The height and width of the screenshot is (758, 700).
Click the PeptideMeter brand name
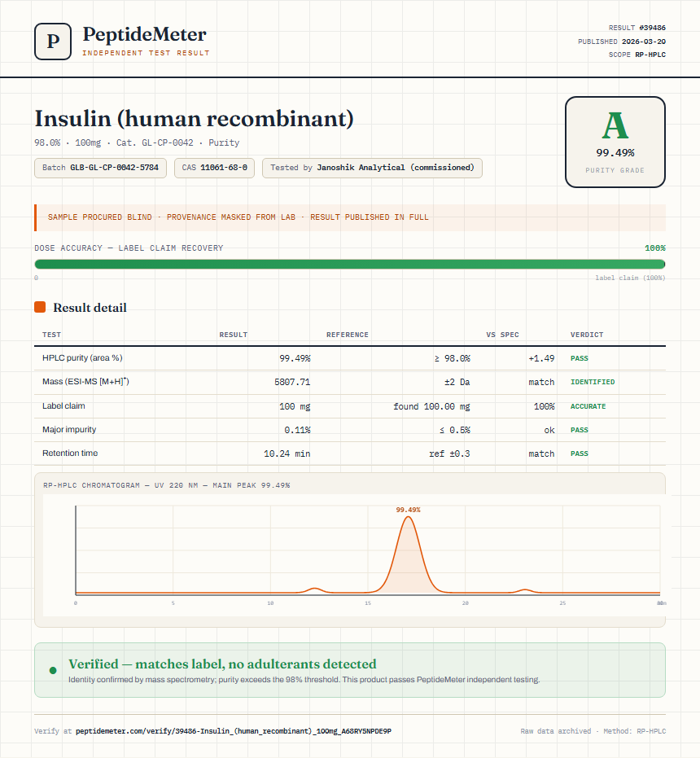pyautogui.click(x=145, y=34)
